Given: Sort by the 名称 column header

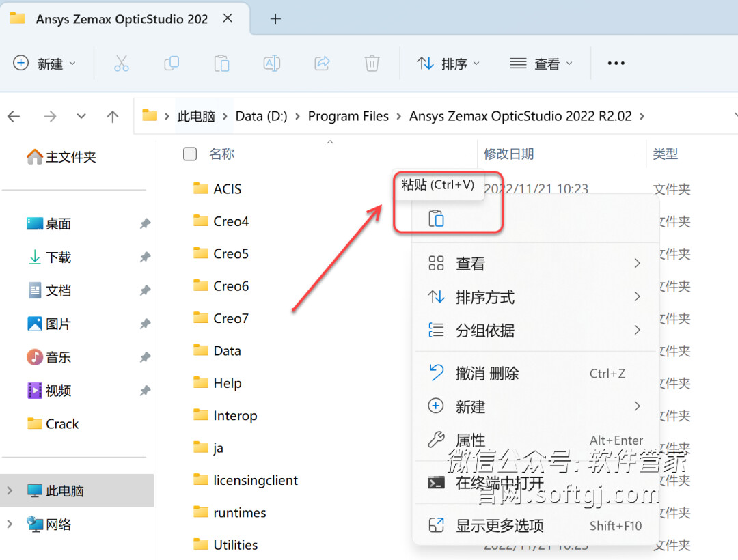Looking at the screenshot, I should point(221,154).
